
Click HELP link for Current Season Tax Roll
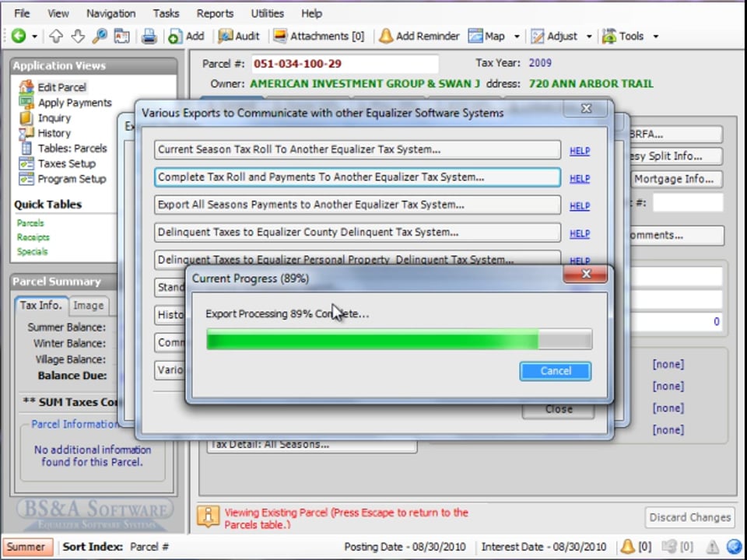click(x=580, y=150)
